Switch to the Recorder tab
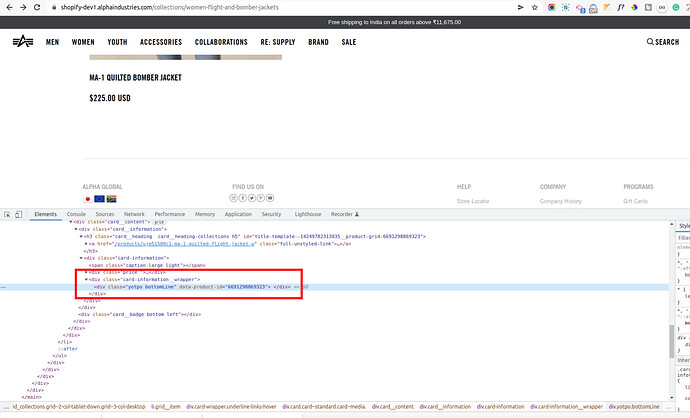This screenshot has width=690, height=418. (345, 214)
